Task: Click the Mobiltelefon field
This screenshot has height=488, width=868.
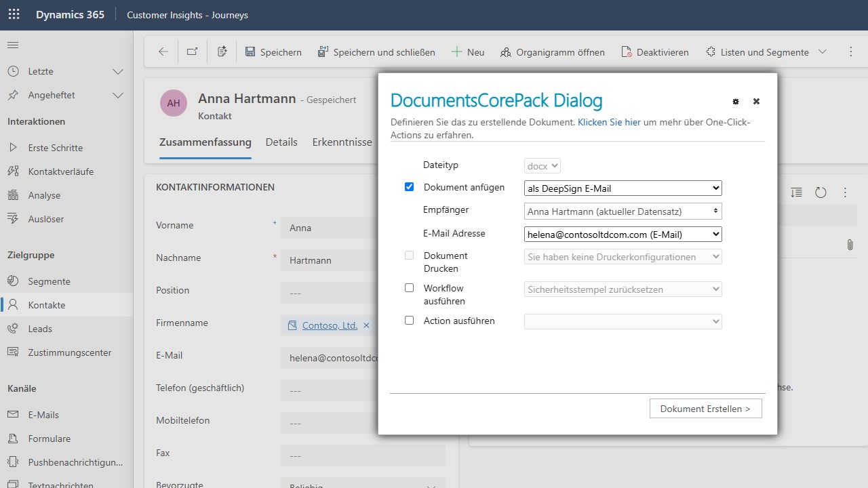Action: [330, 423]
